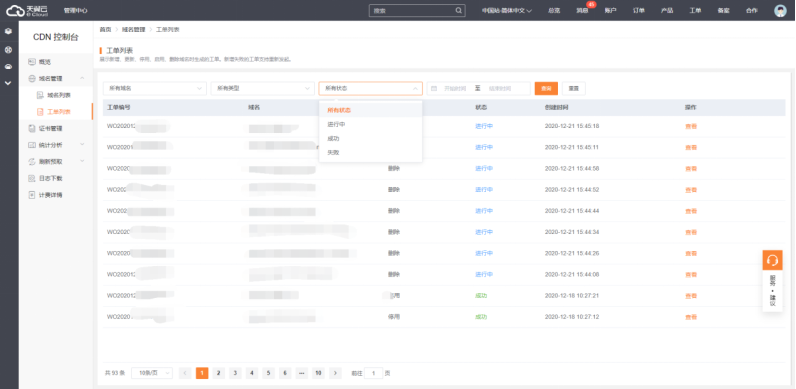Click the 计费详情 billing icon
796x389 pixels.
click(x=32, y=195)
